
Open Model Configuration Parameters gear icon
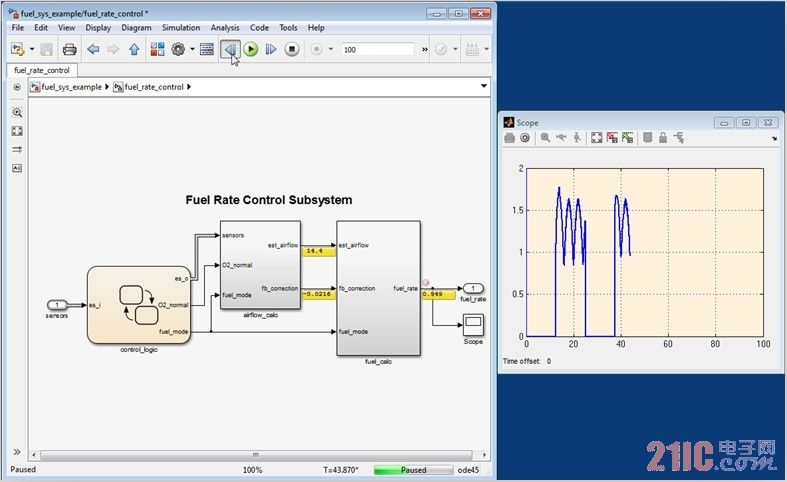click(178, 49)
